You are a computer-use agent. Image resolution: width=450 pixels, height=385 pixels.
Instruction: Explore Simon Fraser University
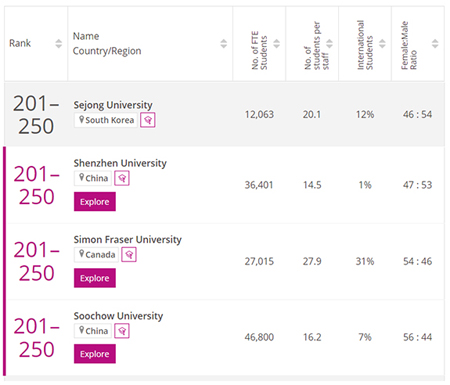[x=95, y=278]
